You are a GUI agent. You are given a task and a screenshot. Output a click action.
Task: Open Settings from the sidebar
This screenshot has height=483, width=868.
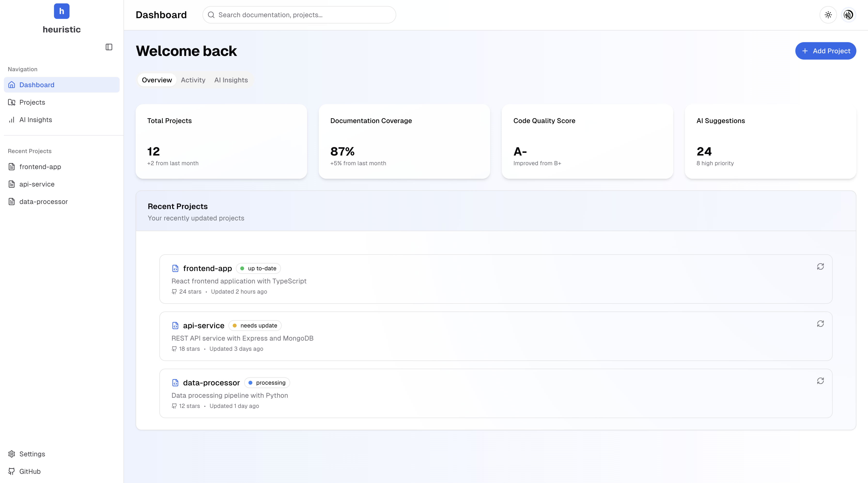(32, 454)
